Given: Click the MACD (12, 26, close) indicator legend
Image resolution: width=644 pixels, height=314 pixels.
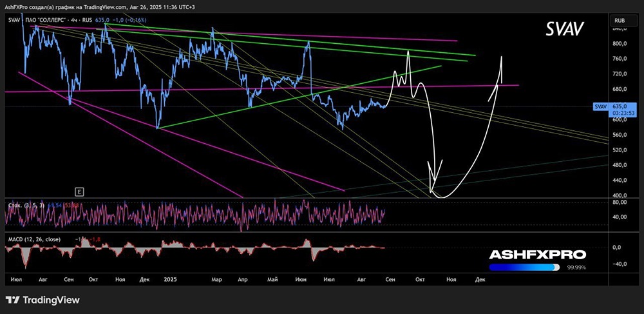Looking at the screenshot, I should click(35, 239).
